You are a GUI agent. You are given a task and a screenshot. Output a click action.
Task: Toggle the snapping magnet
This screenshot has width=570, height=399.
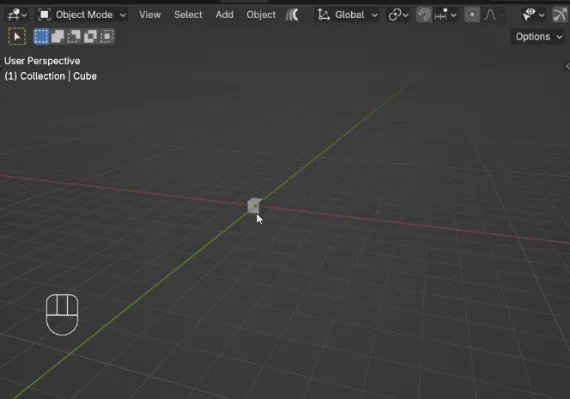click(424, 15)
